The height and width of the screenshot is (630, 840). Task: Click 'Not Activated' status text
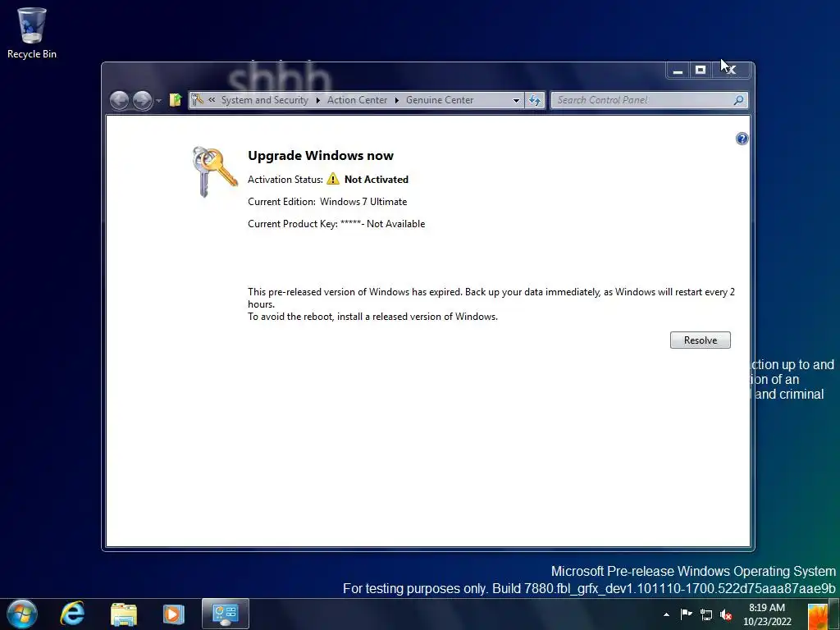point(376,180)
